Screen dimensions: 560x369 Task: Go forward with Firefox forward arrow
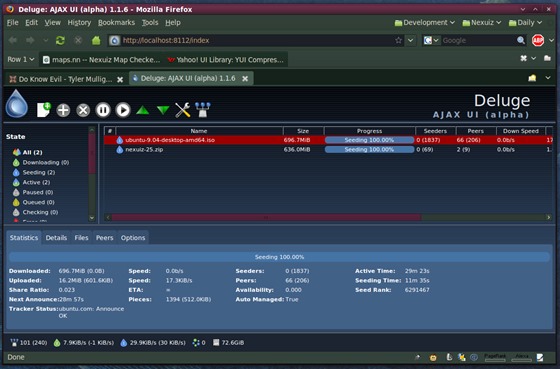(30, 40)
